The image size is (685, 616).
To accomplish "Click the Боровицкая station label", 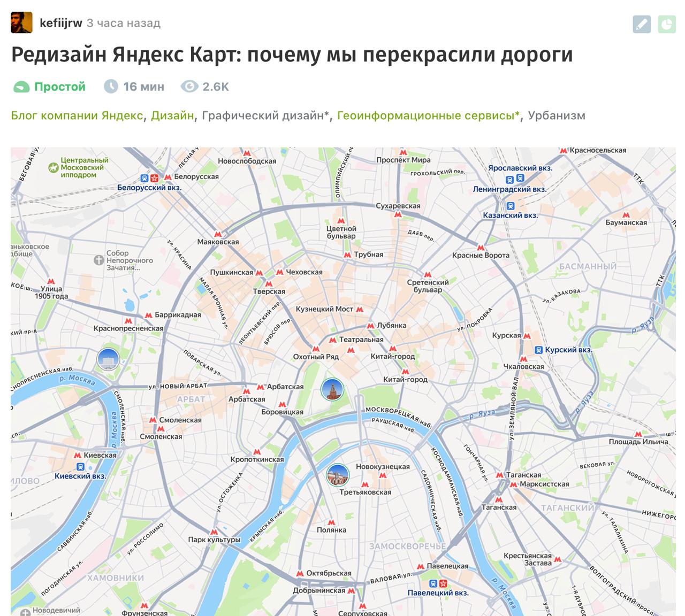I will pos(283,412).
